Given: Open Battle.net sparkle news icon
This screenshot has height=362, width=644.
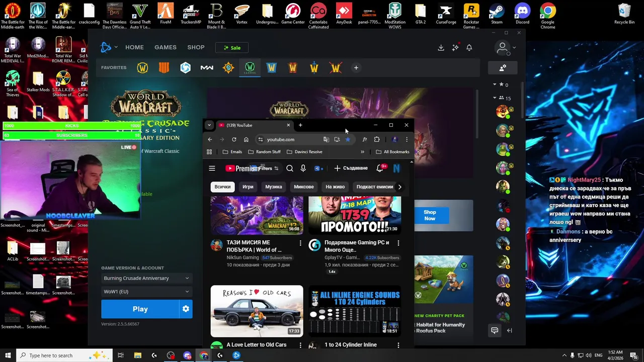Looking at the screenshot, I should click(x=455, y=47).
